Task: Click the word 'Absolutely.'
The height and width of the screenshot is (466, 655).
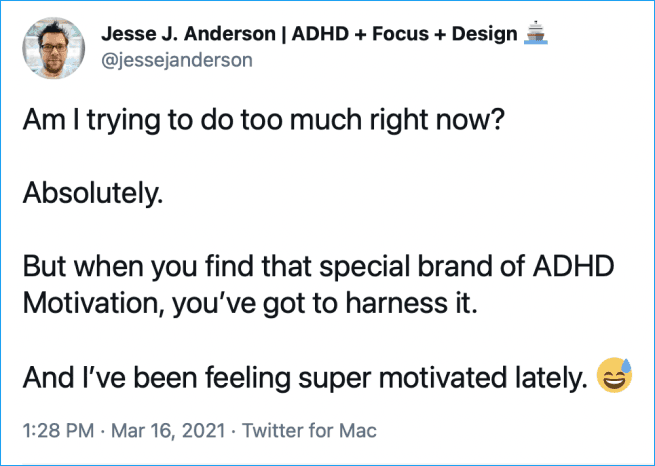Action: point(93,194)
